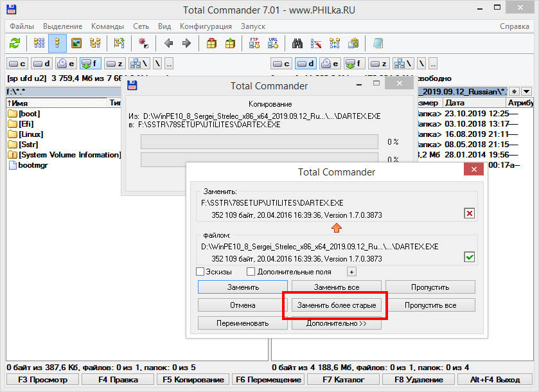Viewport: 539px width, 392px height.
Task: Select drive e in the right panel
Action: pyautogui.click(x=330, y=64)
